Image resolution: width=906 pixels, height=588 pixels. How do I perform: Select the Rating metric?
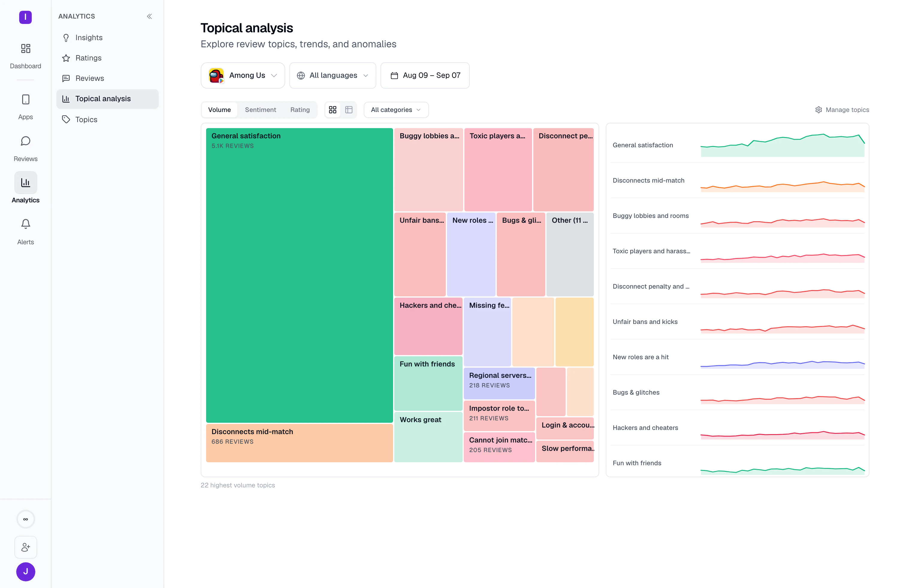click(300, 110)
